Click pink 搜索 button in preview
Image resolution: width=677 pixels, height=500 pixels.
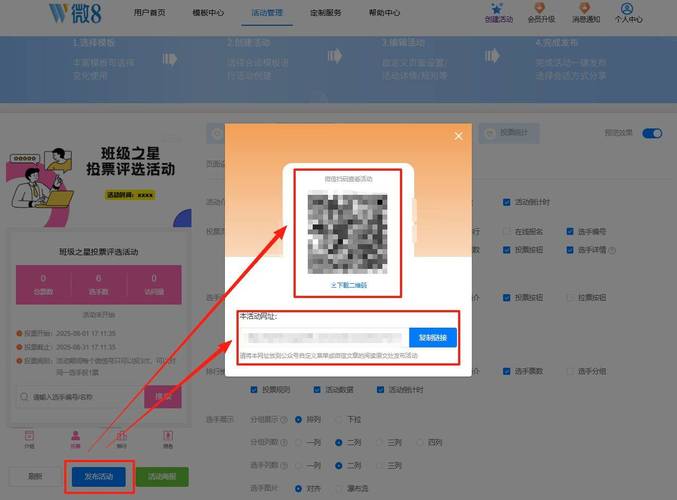coord(163,396)
